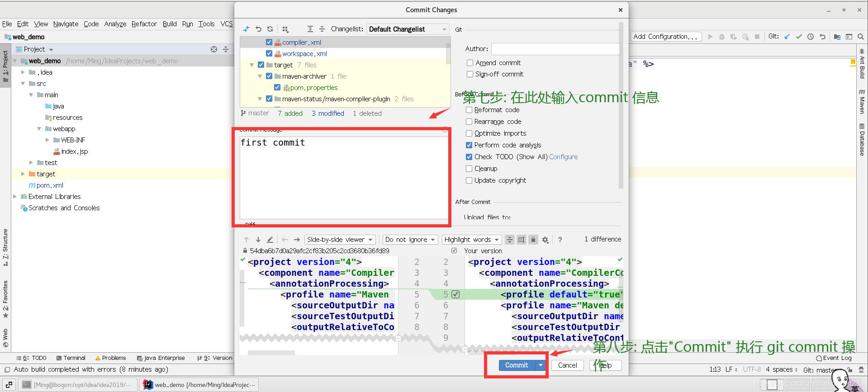The image size is (868, 392).
Task: Toggle synchronize scrolling icon in diff
Action: click(x=522, y=240)
